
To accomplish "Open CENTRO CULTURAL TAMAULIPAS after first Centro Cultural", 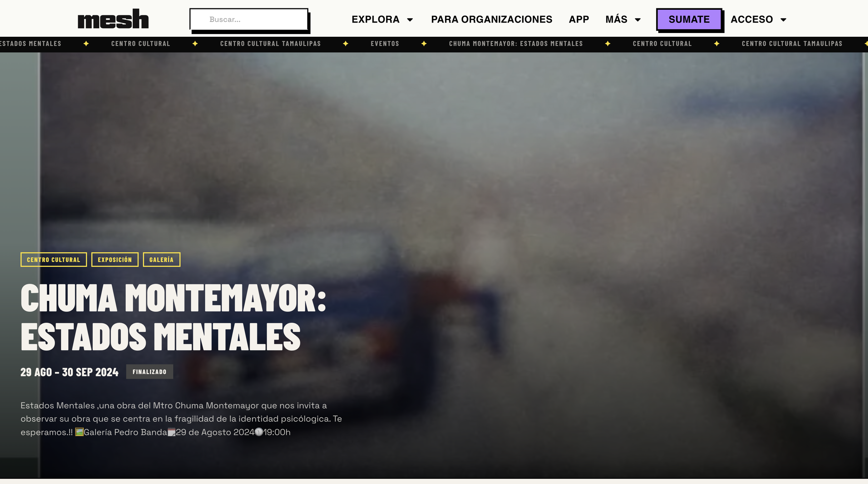I will point(270,44).
